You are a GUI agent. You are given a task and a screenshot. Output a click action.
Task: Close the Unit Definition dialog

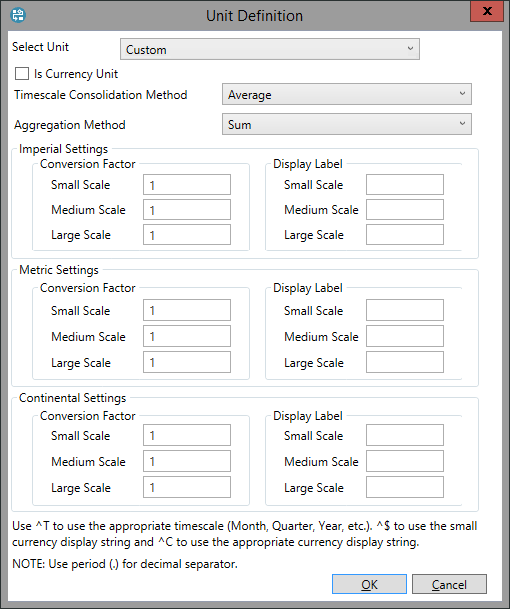487,11
